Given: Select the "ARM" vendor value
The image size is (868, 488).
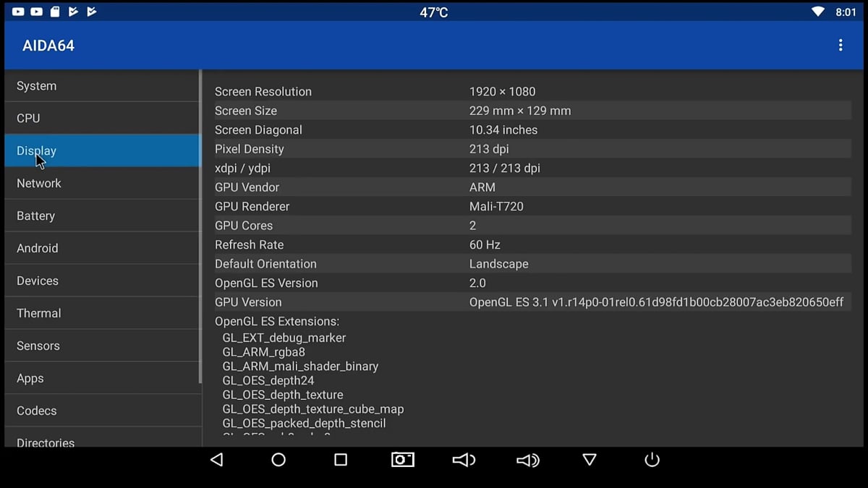Looking at the screenshot, I should [482, 187].
